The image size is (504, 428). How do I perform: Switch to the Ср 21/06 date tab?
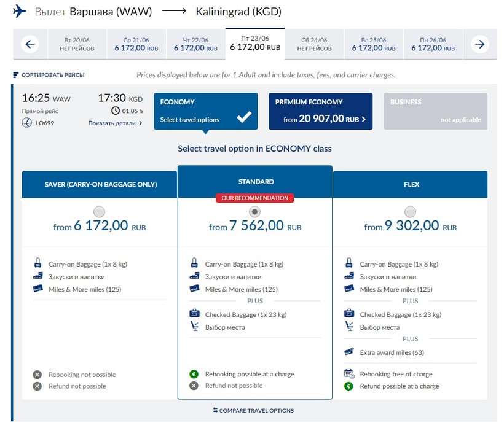pyautogui.click(x=136, y=44)
